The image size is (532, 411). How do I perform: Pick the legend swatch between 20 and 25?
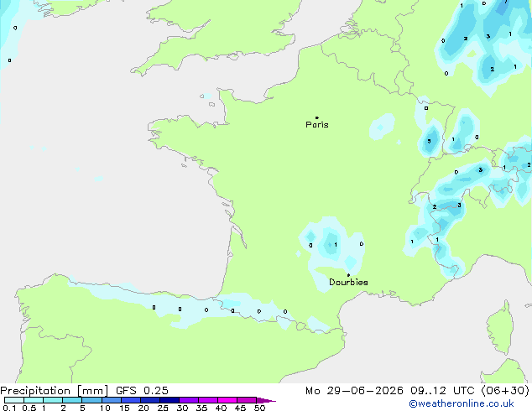[x=150, y=400]
